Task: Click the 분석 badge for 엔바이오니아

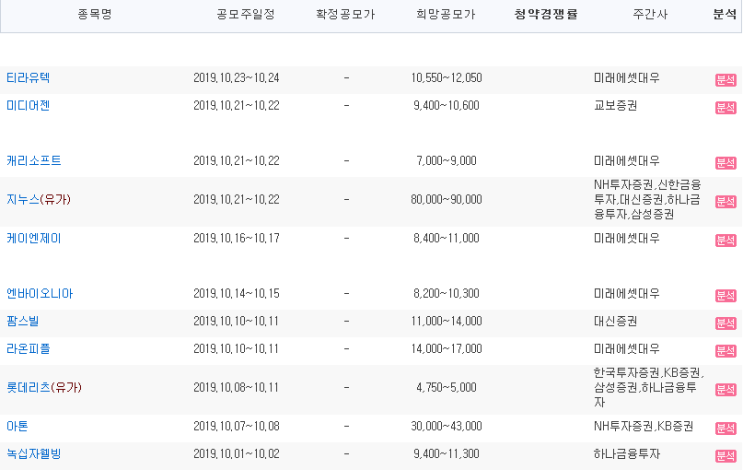Action: [725, 296]
